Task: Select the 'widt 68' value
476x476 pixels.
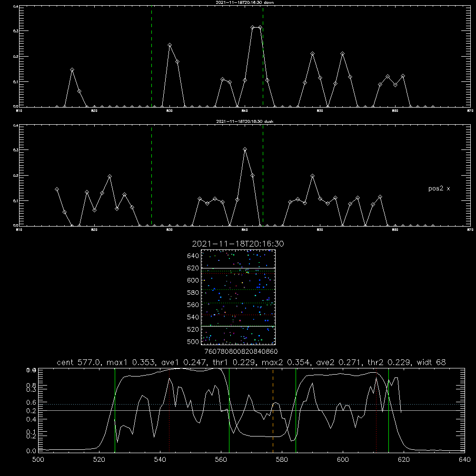Action: coord(431,362)
